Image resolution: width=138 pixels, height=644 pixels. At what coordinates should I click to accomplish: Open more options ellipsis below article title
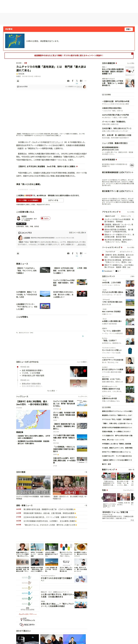coord(85,81)
